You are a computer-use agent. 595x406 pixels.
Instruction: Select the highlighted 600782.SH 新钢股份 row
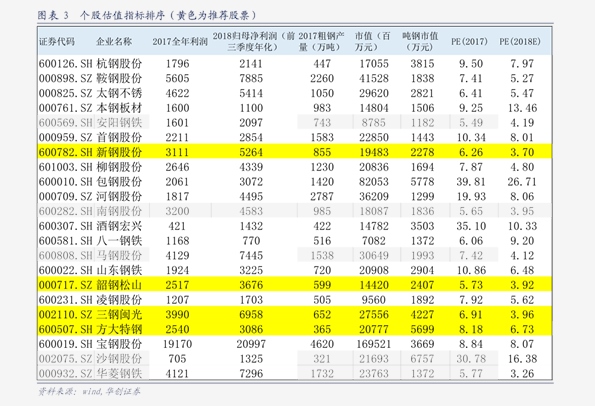(294, 152)
